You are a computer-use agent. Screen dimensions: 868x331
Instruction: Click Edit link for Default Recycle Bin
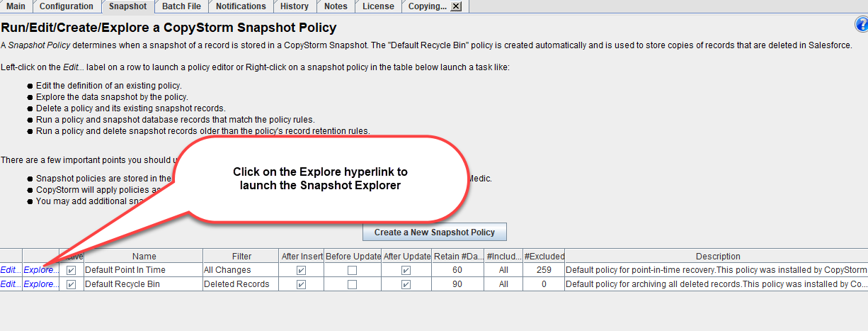point(11,284)
